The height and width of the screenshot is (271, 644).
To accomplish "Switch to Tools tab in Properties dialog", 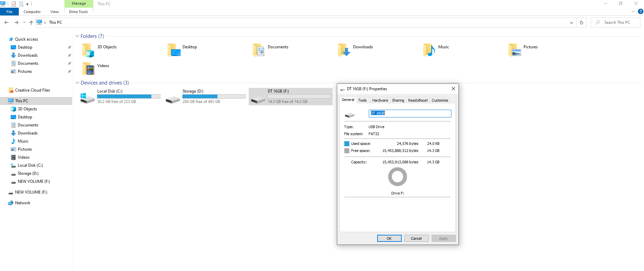I will 362,100.
